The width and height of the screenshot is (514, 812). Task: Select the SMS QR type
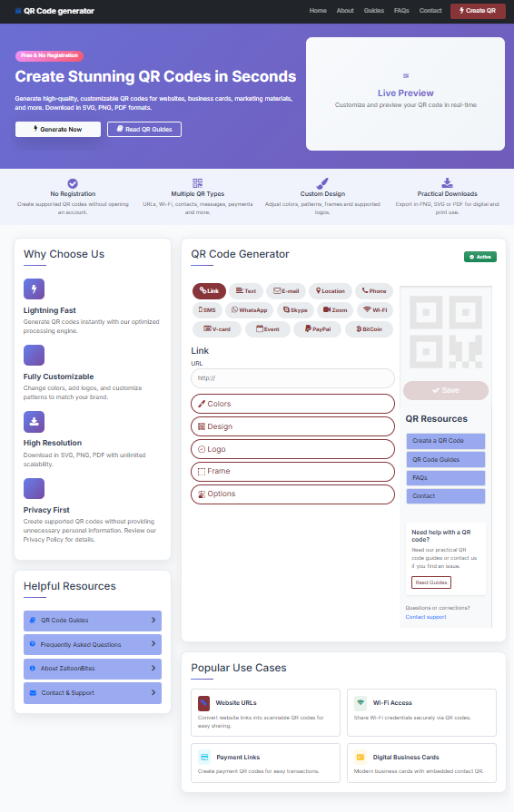point(207,309)
